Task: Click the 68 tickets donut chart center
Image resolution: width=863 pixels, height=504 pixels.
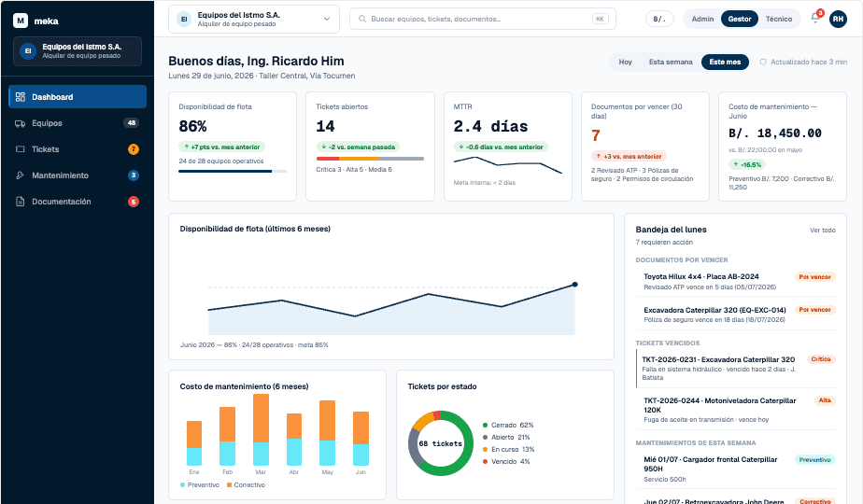Action: (x=440, y=443)
